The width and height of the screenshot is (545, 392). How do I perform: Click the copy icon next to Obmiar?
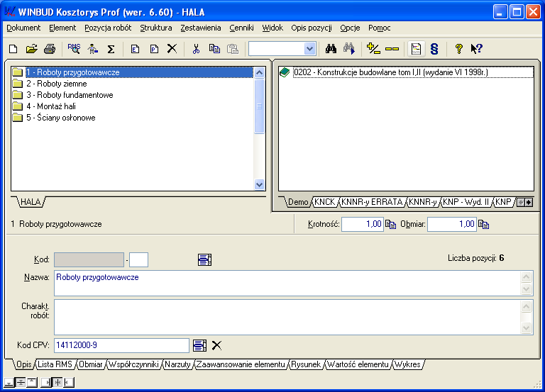[483, 224]
